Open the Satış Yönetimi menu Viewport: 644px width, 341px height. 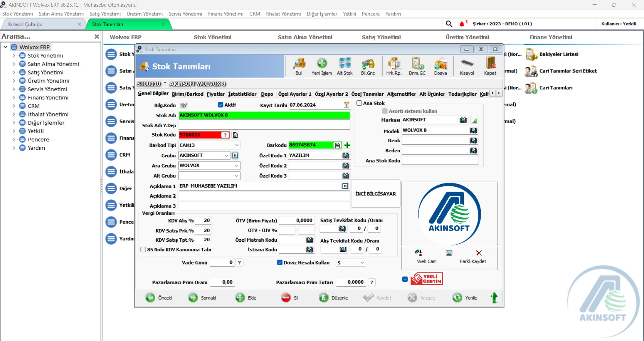[105, 14]
